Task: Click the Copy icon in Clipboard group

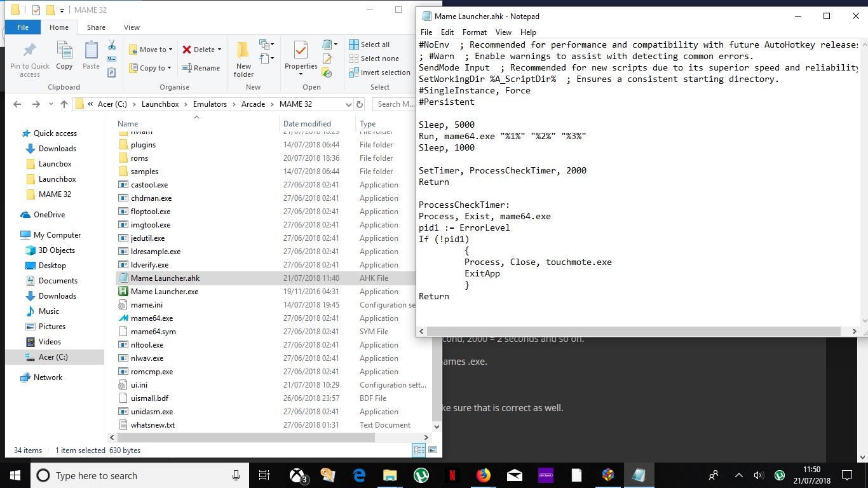Action: tap(64, 50)
